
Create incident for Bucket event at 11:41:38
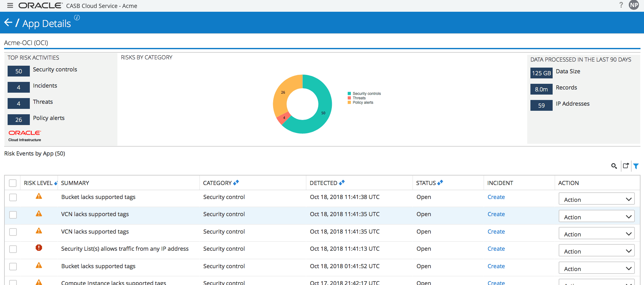[x=496, y=197]
